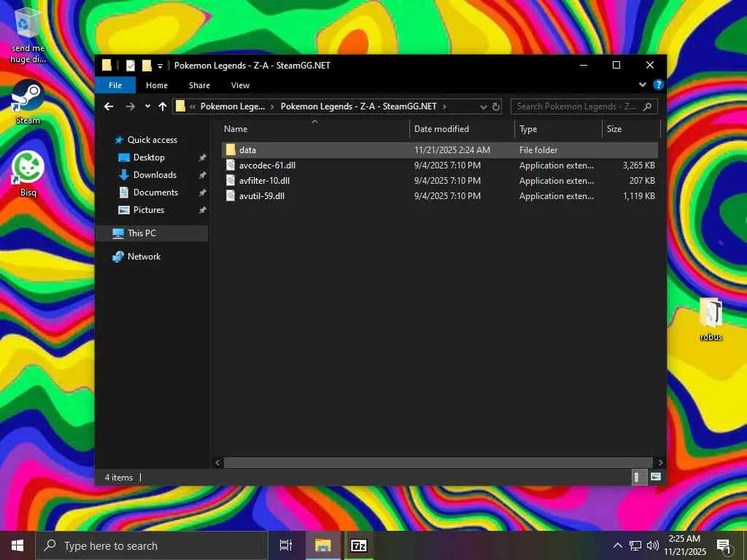The width and height of the screenshot is (747, 560).
Task: Refresh the current folder view
Action: coord(495,106)
